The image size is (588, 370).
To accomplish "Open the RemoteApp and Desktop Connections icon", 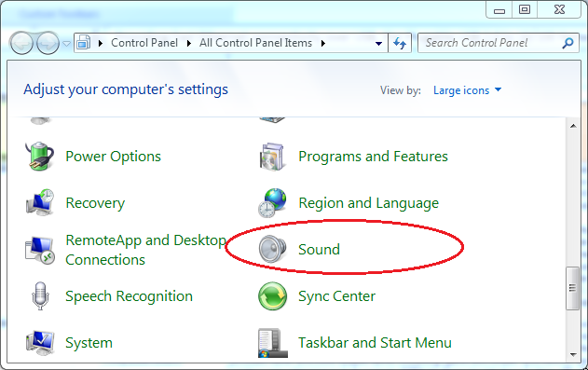I will [x=40, y=250].
